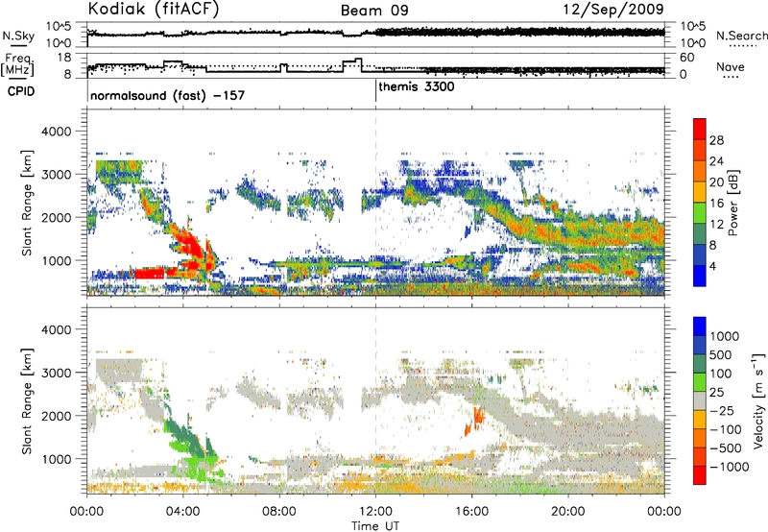Image resolution: width=768 pixels, height=532 pixels.
Task: Click the 'themis 3300' CPID text
Action: (417, 86)
